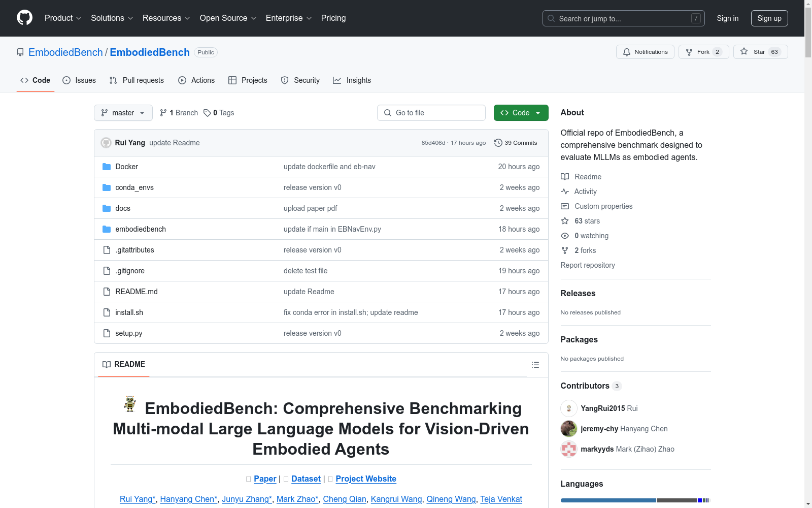Image resolution: width=812 pixels, height=508 pixels.
Task: Expand the Open Source menu
Action: pos(228,18)
